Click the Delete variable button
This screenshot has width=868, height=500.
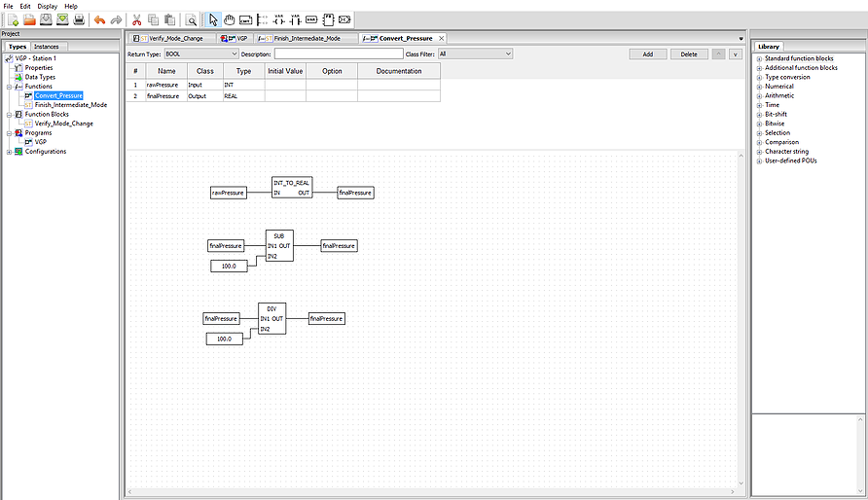[x=689, y=54]
